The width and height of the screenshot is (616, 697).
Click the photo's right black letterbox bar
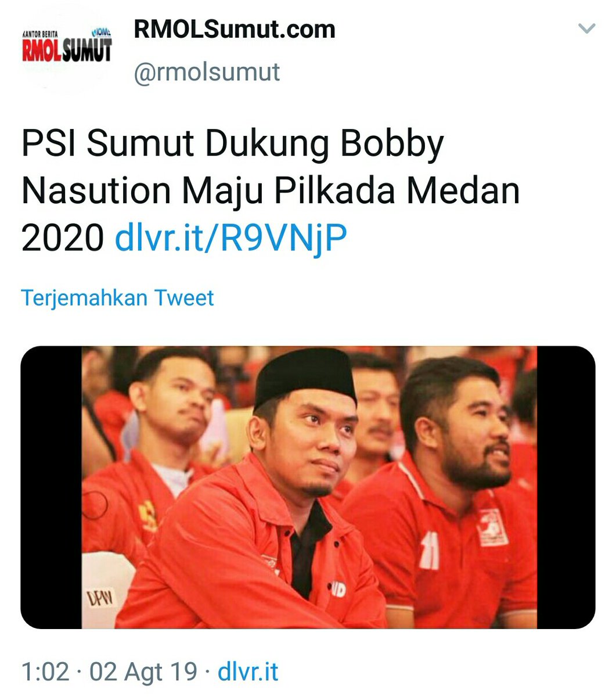[x=566, y=487]
